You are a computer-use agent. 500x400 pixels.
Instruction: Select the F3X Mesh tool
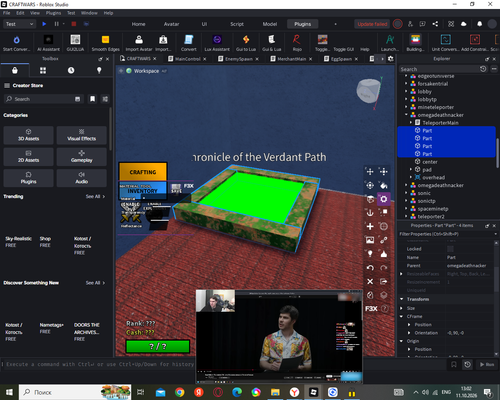(384, 227)
